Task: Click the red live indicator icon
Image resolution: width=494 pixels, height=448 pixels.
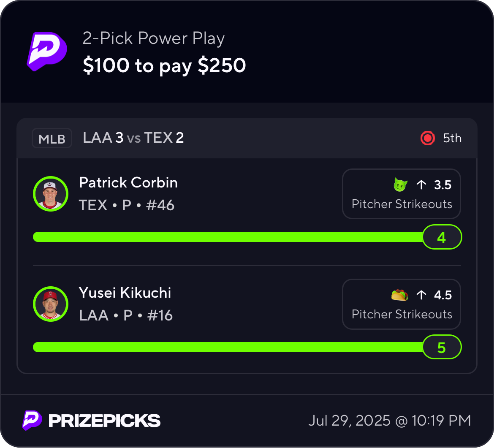Action: (428, 138)
